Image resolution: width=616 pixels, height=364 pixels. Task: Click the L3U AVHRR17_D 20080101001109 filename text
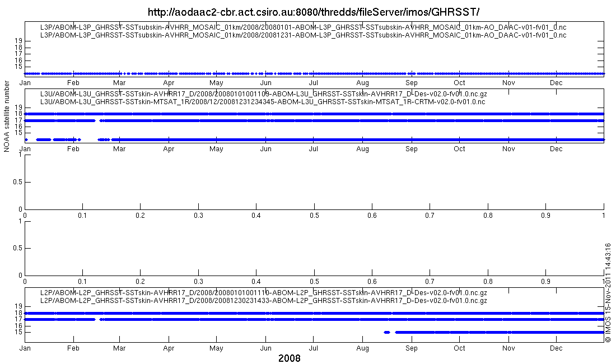pos(264,94)
